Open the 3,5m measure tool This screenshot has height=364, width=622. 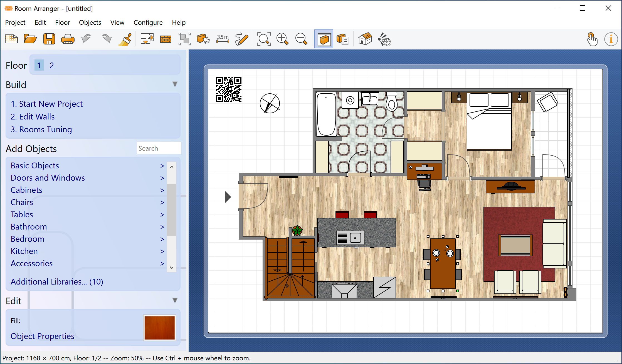(x=222, y=39)
